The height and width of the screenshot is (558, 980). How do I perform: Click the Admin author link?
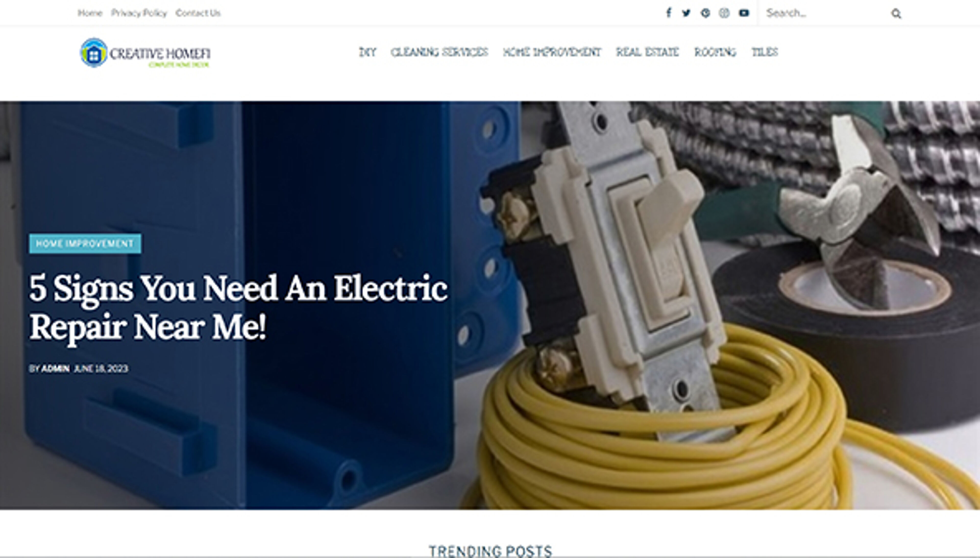point(56,369)
